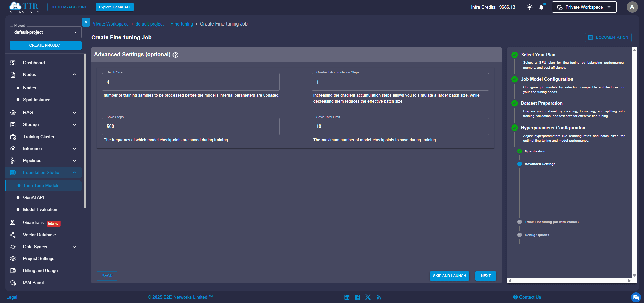Image resolution: width=644 pixels, height=303 pixels.
Task: Toggle the light/dark theme sun icon
Action: tap(529, 7)
